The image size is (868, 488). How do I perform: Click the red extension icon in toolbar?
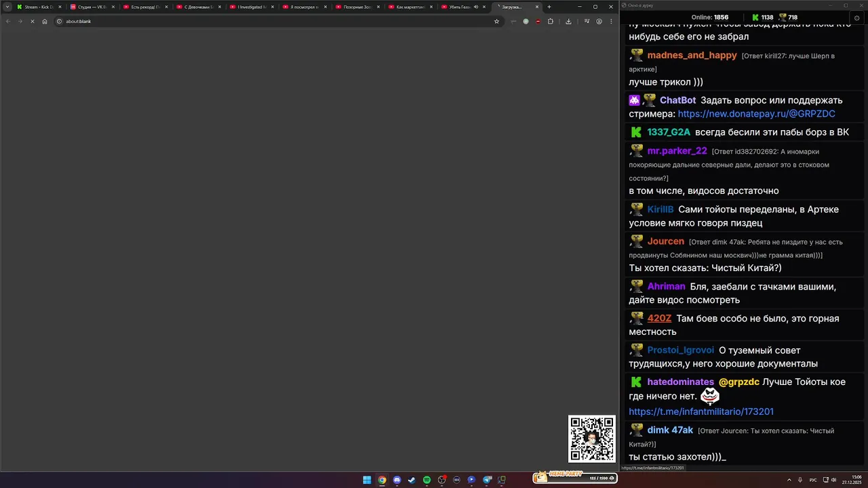538,21
